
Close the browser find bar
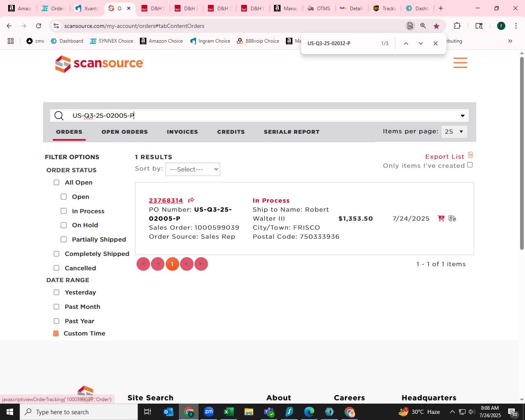coord(436,43)
